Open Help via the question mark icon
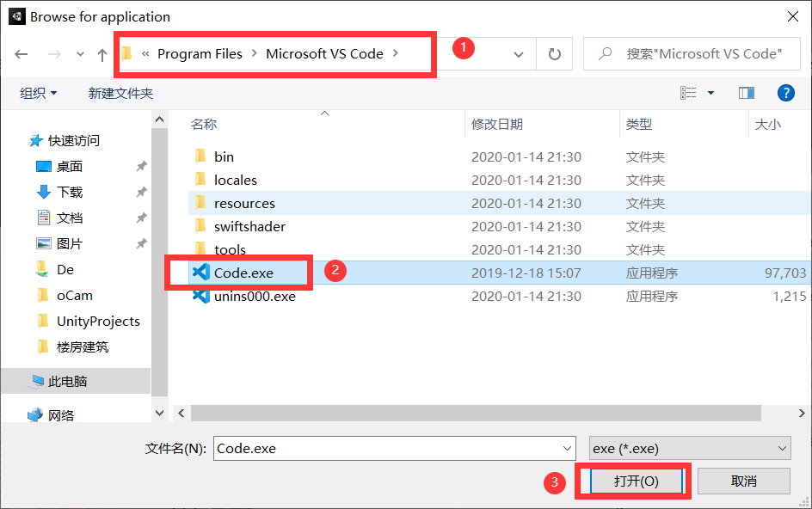 tap(786, 93)
